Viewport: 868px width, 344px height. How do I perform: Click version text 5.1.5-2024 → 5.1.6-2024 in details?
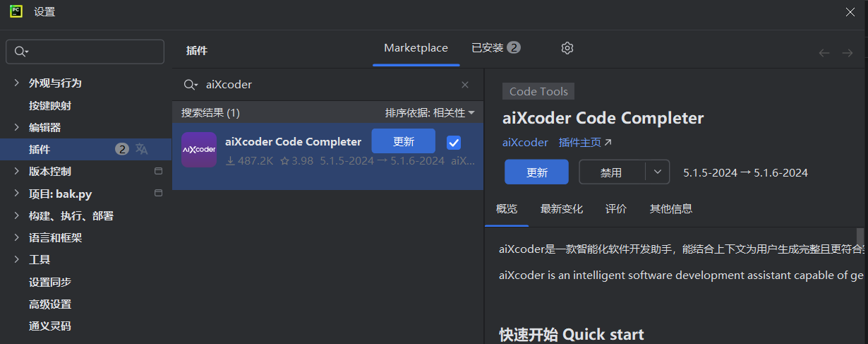pyautogui.click(x=746, y=172)
